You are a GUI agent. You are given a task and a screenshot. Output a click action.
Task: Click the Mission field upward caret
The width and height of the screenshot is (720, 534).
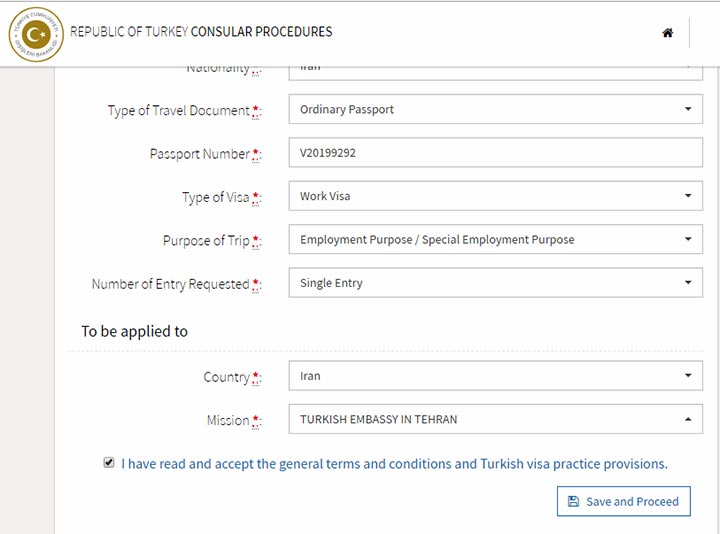click(x=688, y=419)
